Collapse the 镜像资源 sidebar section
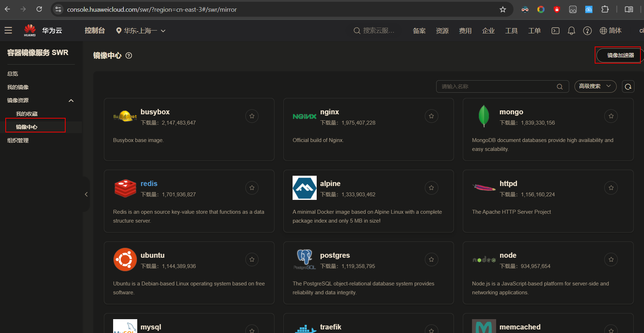 [x=71, y=100]
